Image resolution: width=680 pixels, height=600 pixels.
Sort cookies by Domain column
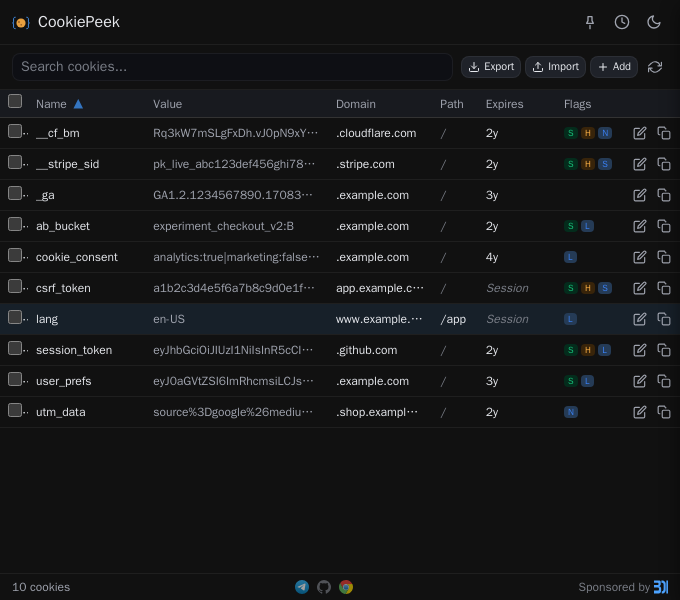[x=355, y=104]
